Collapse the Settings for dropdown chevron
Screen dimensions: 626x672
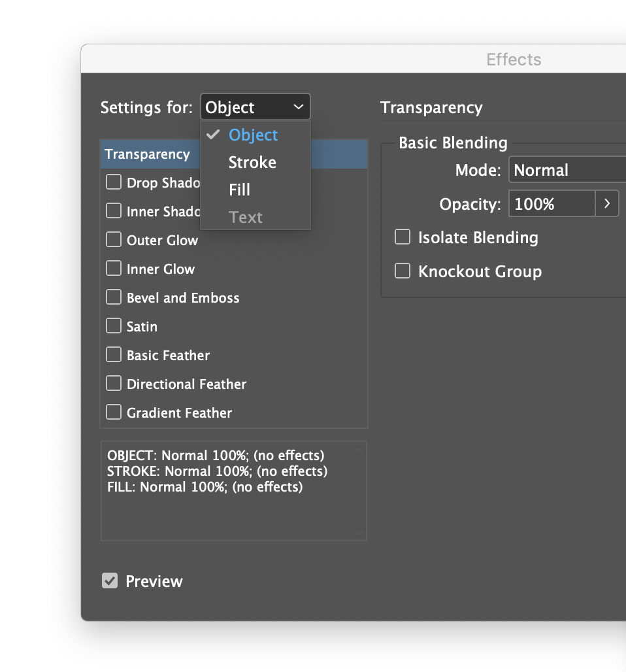pos(299,107)
